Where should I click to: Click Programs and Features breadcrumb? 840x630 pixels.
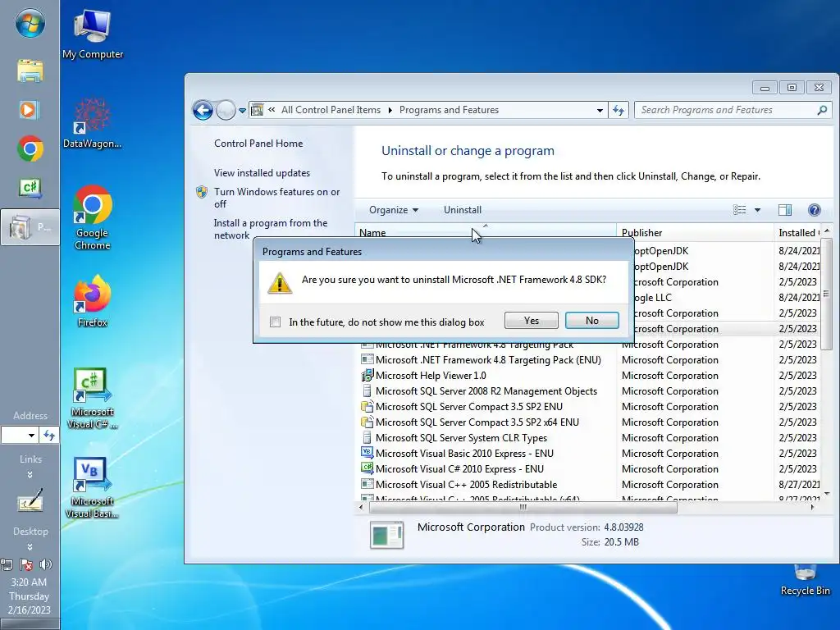[x=449, y=110]
